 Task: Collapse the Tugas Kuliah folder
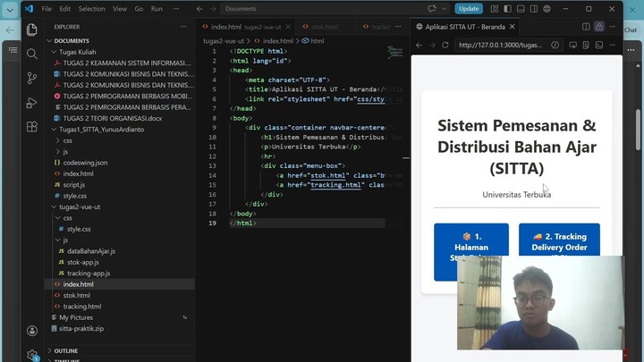click(x=54, y=52)
